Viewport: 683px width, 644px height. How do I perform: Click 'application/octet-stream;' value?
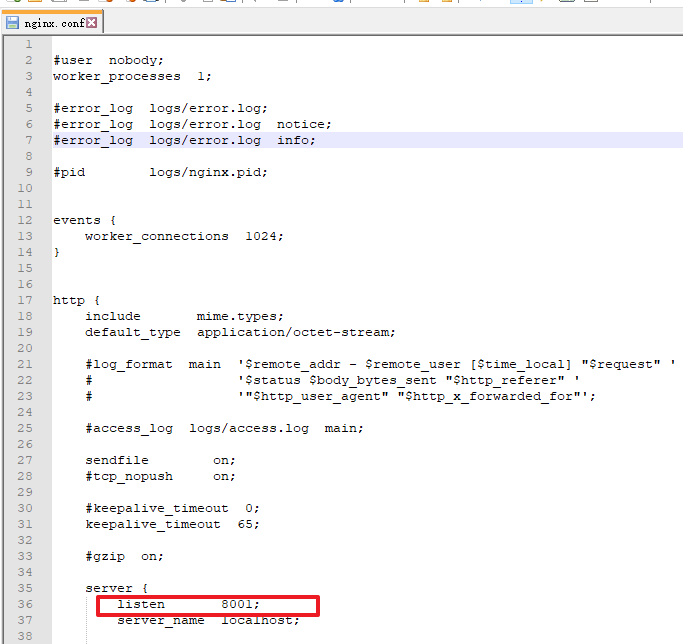(296, 332)
